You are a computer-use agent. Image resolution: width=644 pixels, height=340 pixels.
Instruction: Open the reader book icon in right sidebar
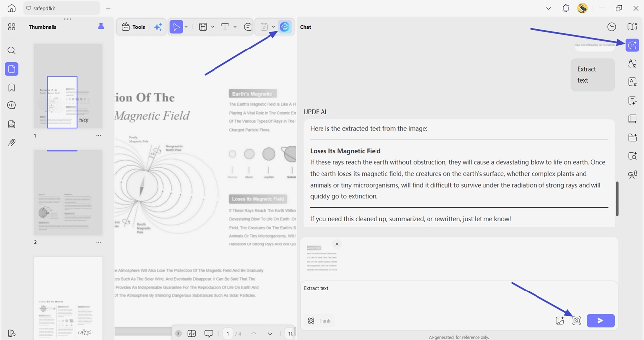pos(632,27)
